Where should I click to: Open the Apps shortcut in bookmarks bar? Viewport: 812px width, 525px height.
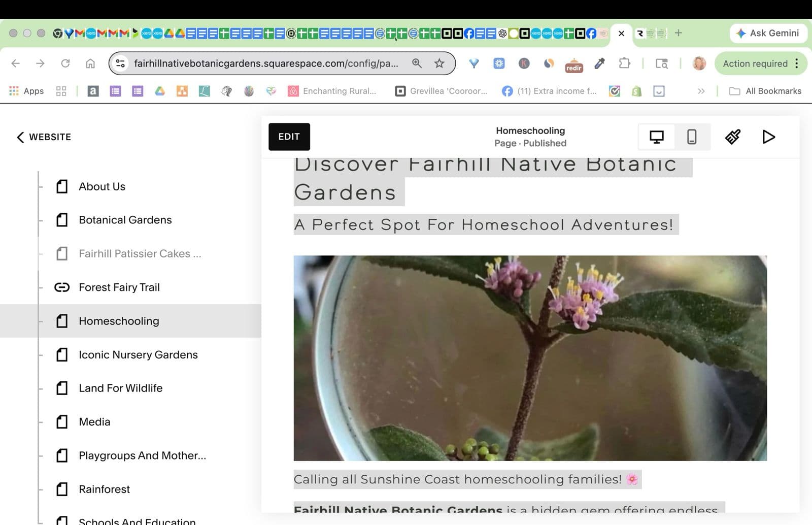pyautogui.click(x=26, y=91)
